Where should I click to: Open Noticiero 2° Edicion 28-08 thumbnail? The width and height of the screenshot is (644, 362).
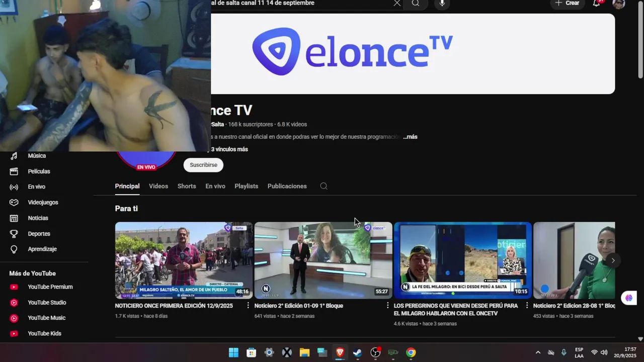(574, 260)
